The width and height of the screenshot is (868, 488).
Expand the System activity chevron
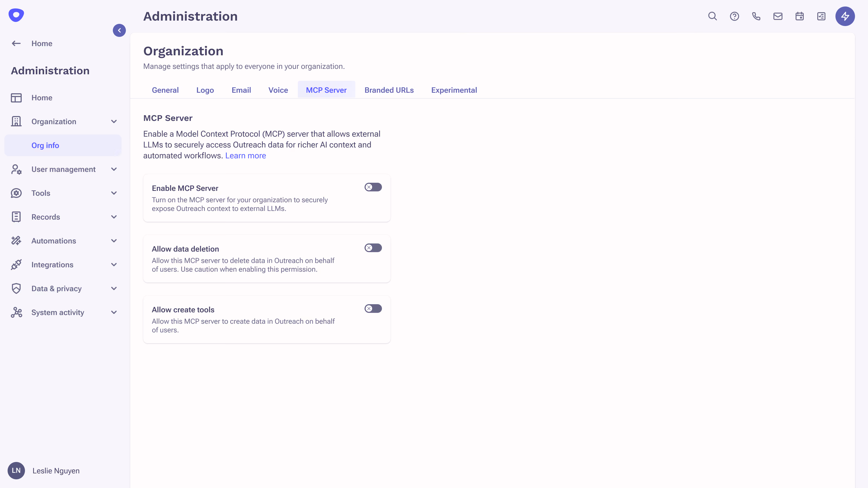click(x=114, y=313)
